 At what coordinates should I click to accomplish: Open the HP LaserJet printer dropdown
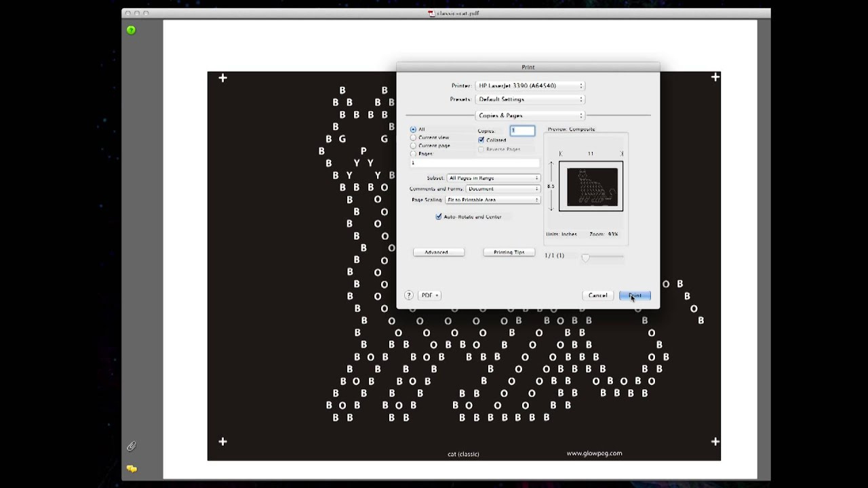(x=530, y=85)
